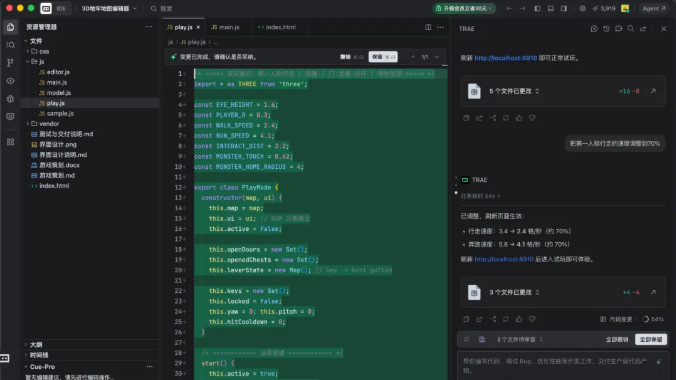Expand the 3 个文件已更改 list
The image size is (676, 380).
tap(514, 292)
